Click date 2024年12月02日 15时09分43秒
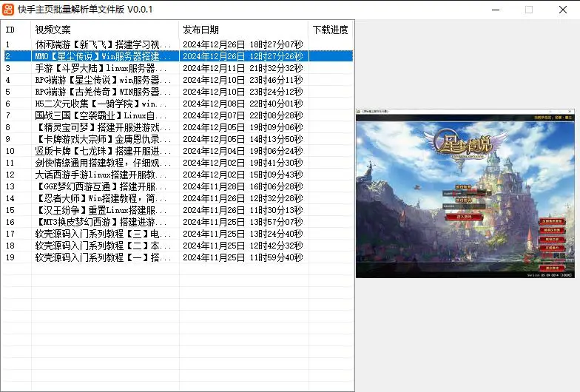 point(243,175)
